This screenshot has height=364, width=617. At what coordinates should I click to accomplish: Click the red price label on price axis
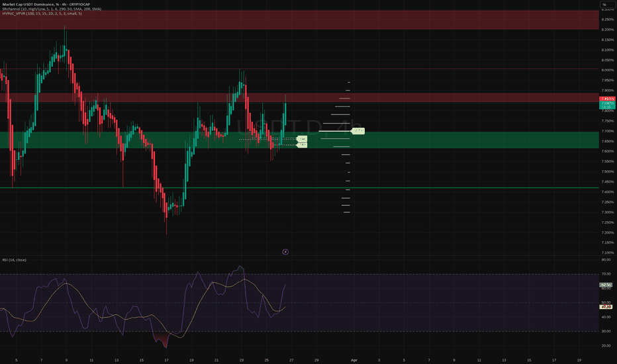(x=606, y=99)
